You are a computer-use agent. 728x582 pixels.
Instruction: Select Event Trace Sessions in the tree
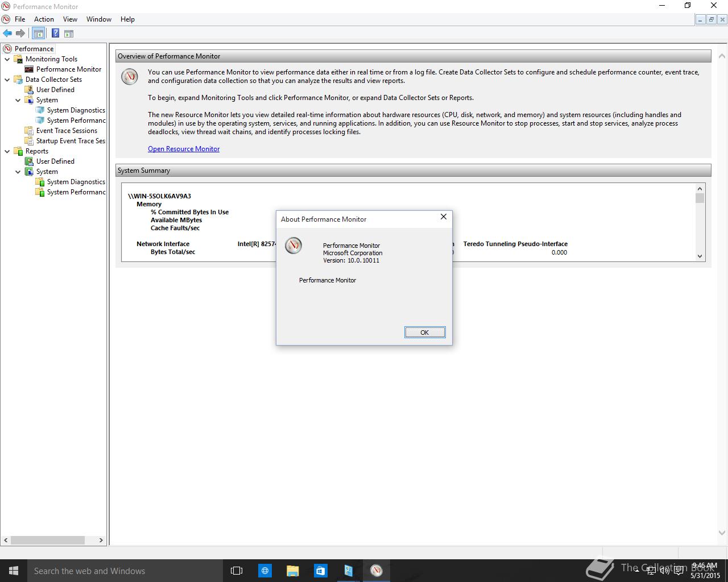(67, 131)
